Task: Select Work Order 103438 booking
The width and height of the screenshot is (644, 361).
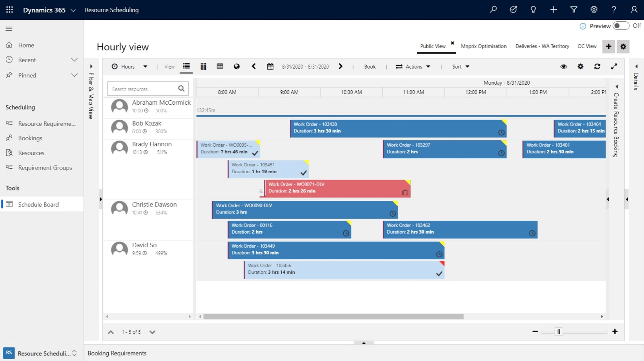Action: coord(398,128)
